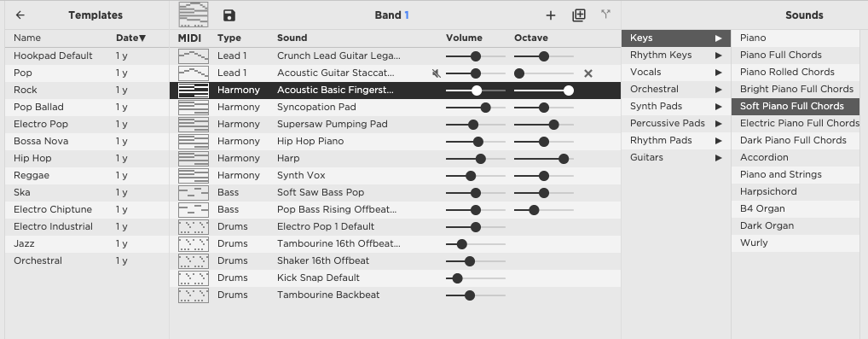This screenshot has height=339, width=868.
Task: Open the Synth Pads category
Action: 676,106
